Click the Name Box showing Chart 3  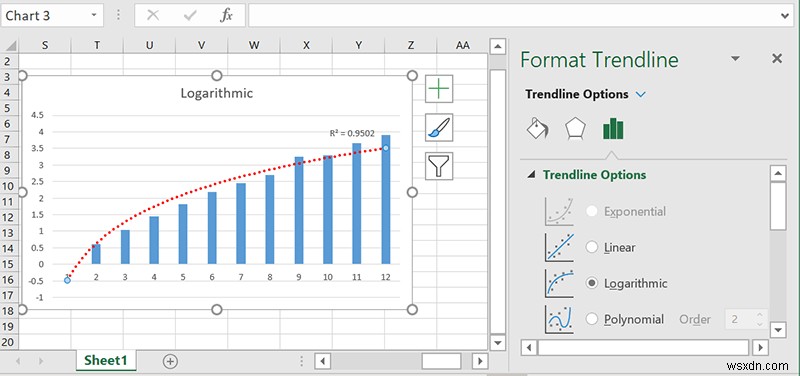pos(45,15)
